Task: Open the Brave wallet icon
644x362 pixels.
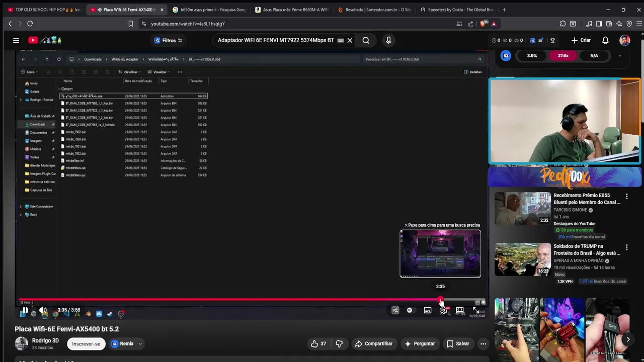Action: [x=609, y=24]
